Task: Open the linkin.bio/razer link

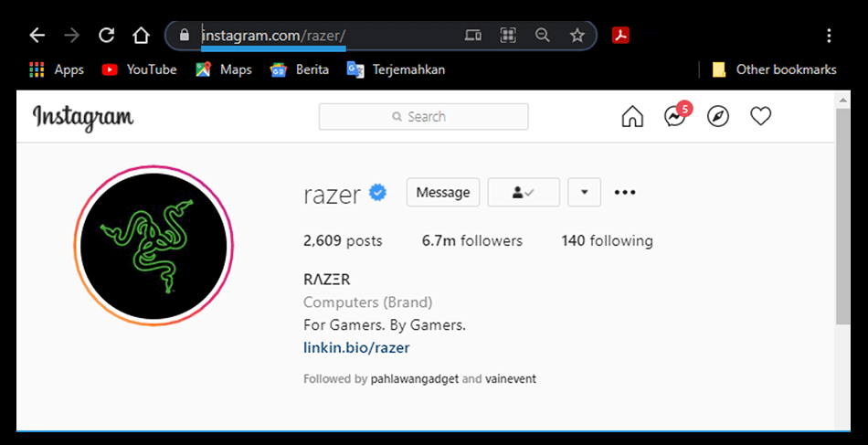Action: [x=356, y=347]
